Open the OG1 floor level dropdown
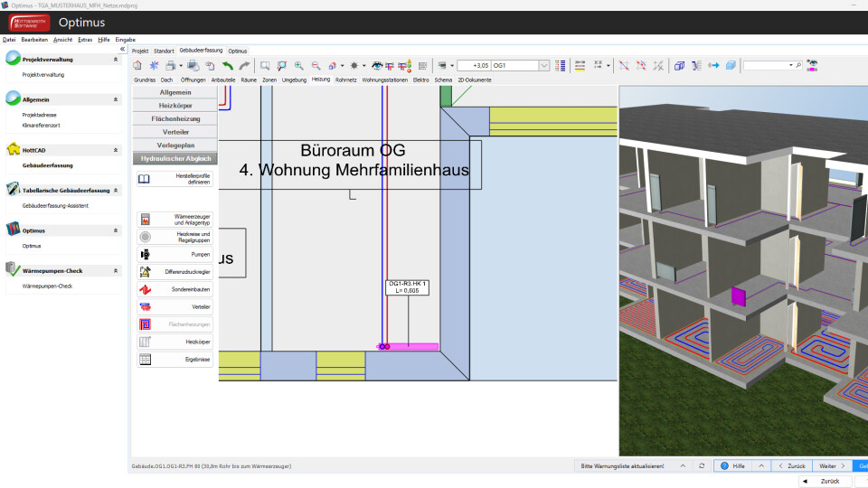 click(543, 66)
